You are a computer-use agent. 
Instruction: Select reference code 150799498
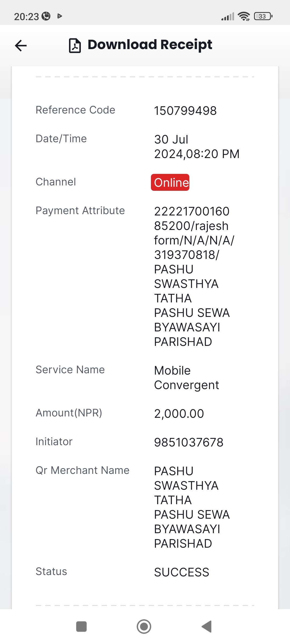[x=185, y=111]
